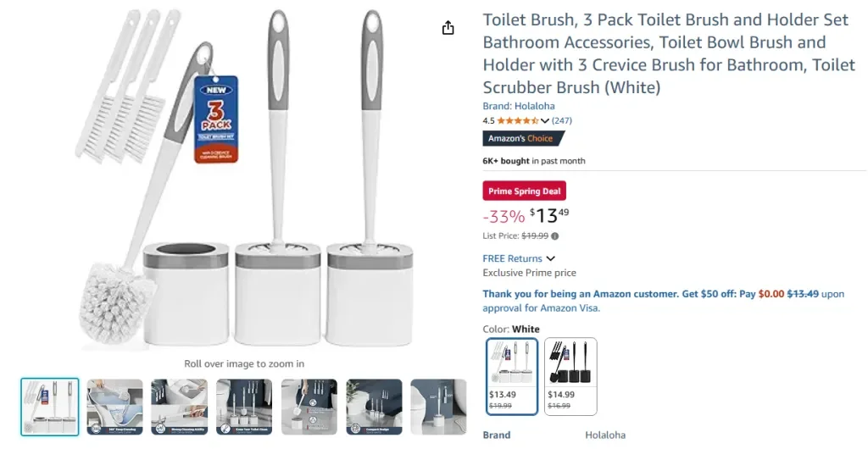This screenshot has width=868, height=449.
Task: View the fourth thumbnail, three brushes beside toilet
Action: (x=244, y=407)
